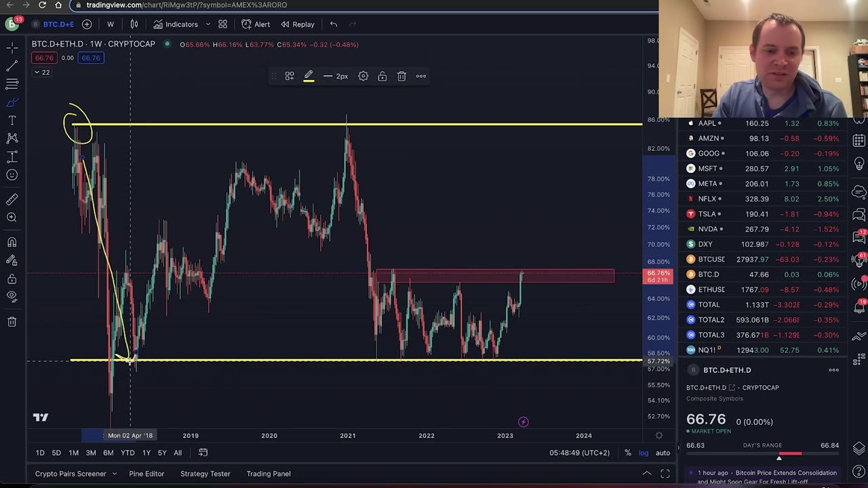Open the Trading Panel tab
Viewport: 868px width, 488px height.
click(x=269, y=474)
